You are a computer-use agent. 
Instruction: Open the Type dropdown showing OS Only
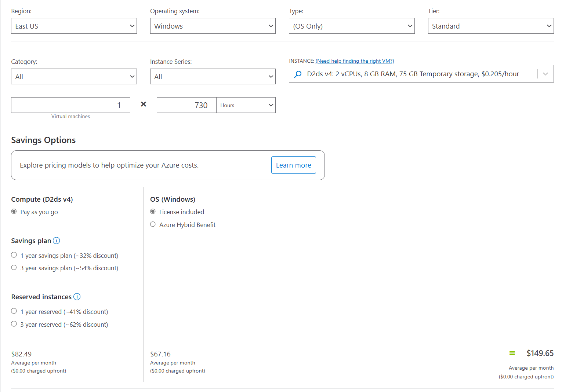click(352, 26)
